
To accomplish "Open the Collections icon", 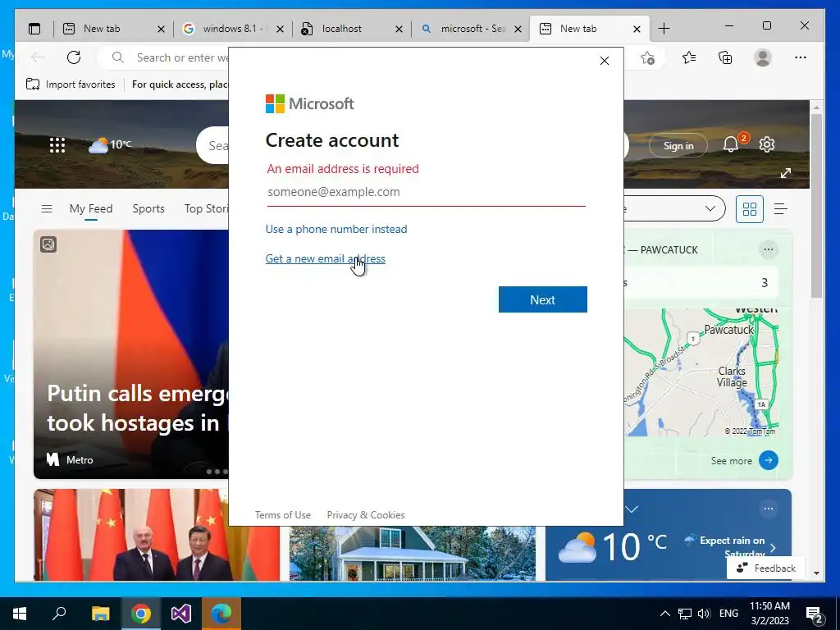I will pyautogui.click(x=725, y=57).
